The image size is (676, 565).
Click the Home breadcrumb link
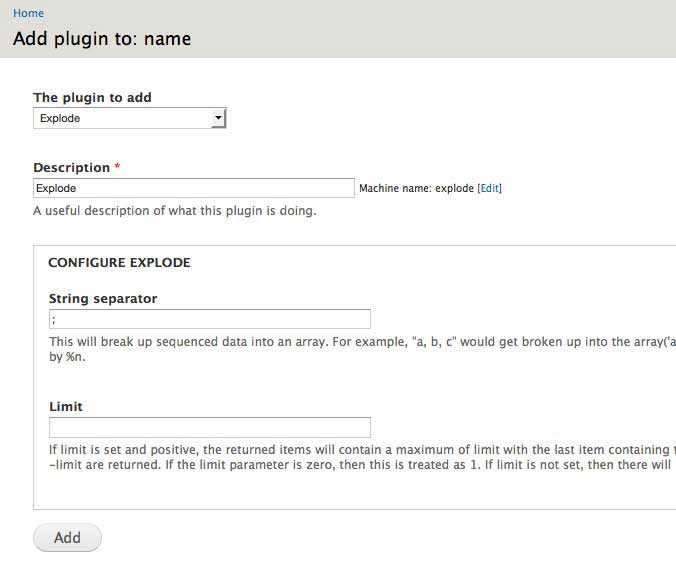click(x=28, y=13)
